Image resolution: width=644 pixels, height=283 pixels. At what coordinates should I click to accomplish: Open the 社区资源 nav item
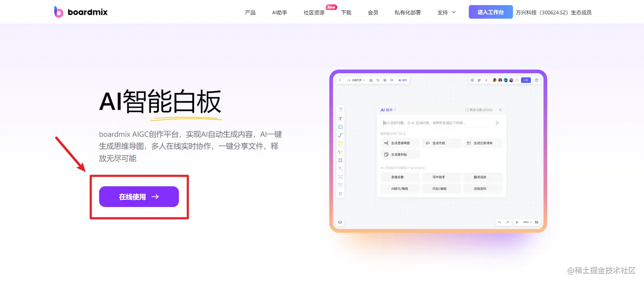click(314, 12)
